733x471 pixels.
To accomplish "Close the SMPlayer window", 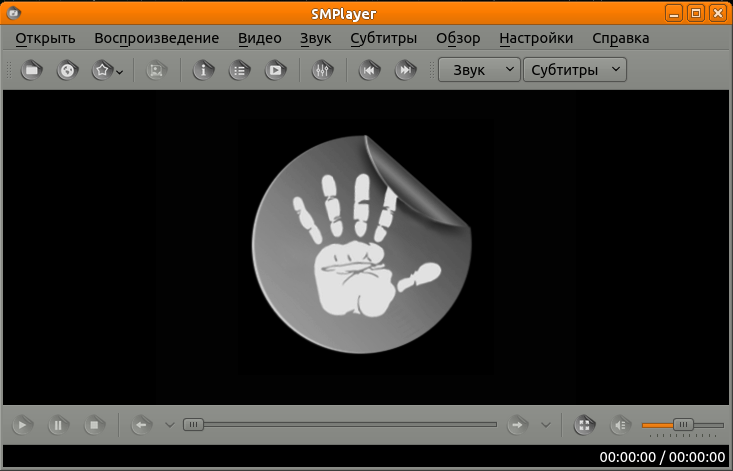I will [x=718, y=13].
